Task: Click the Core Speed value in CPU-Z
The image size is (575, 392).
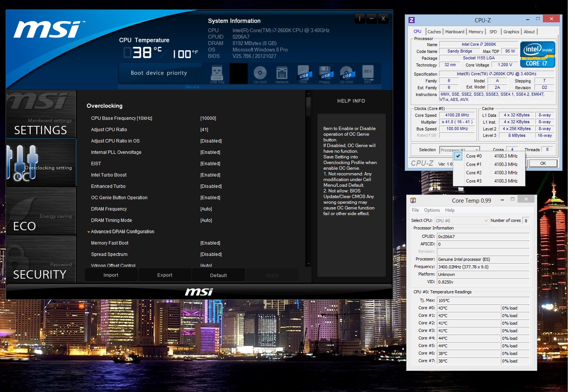Action: point(457,115)
